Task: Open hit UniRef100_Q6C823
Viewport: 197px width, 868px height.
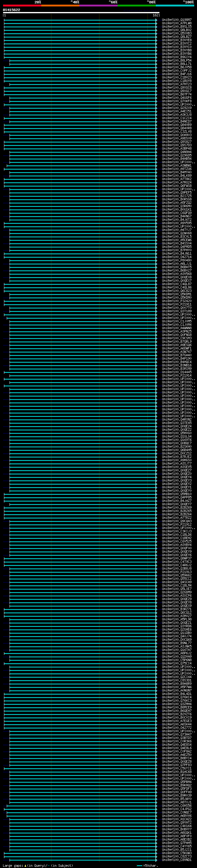Action: tap(176, 291)
